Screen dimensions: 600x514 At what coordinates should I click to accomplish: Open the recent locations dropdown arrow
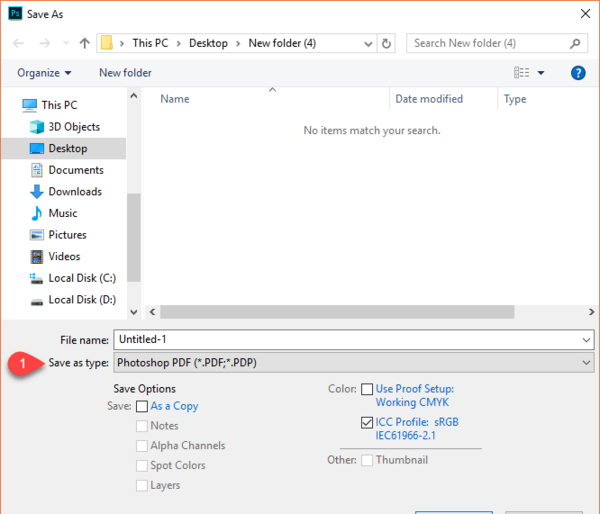(x=66, y=43)
